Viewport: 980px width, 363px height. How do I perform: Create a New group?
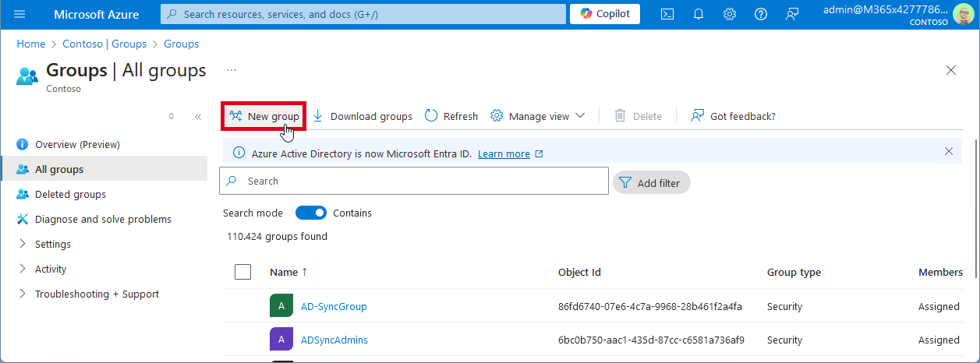(264, 116)
